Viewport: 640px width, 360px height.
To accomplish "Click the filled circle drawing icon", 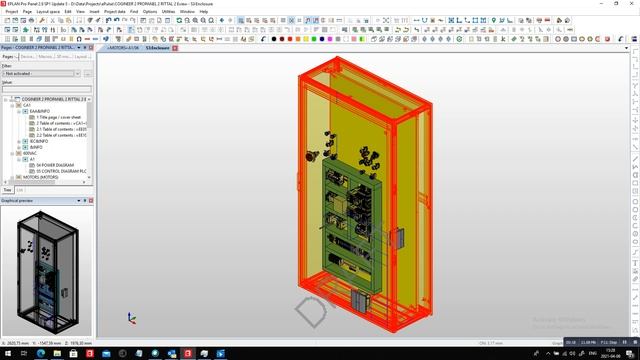I will 566,39.
